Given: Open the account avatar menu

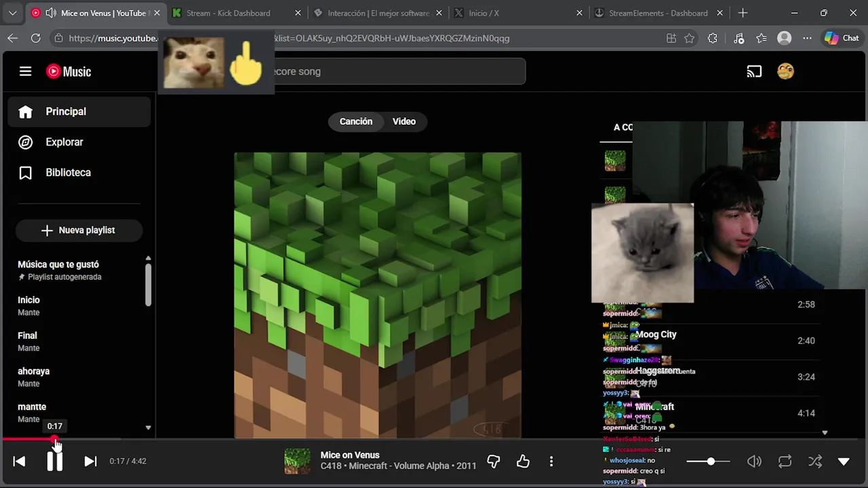Looking at the screenshot, I should pyautogui.click(x=785, y=71).
